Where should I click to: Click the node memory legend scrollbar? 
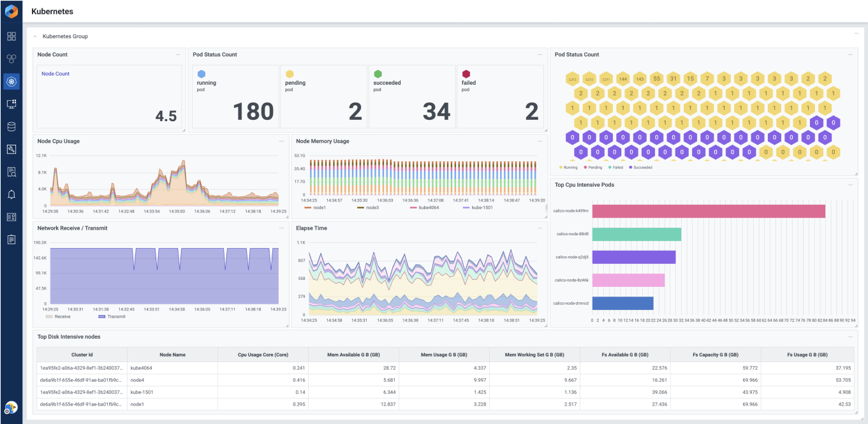pos(545,207)
